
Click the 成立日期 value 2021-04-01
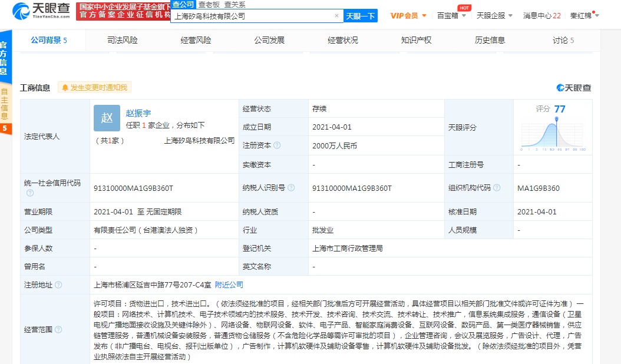tap(332, 127)
